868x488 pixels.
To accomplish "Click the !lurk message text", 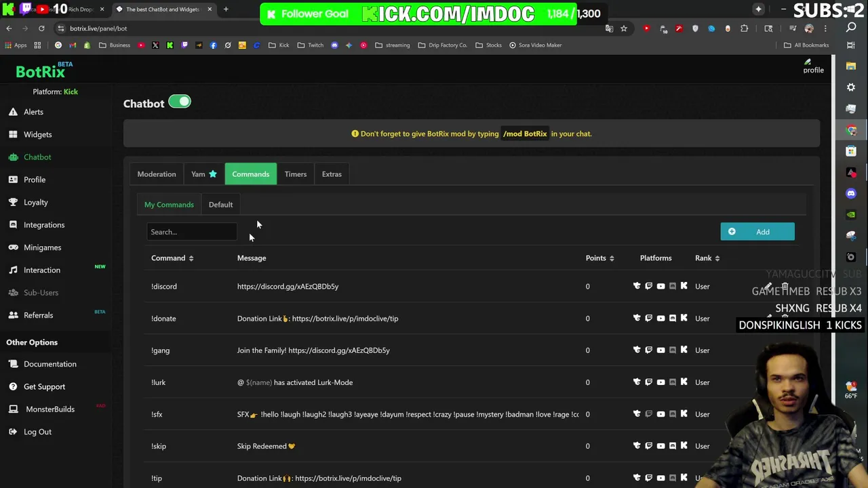I will (x=295, y=382).
